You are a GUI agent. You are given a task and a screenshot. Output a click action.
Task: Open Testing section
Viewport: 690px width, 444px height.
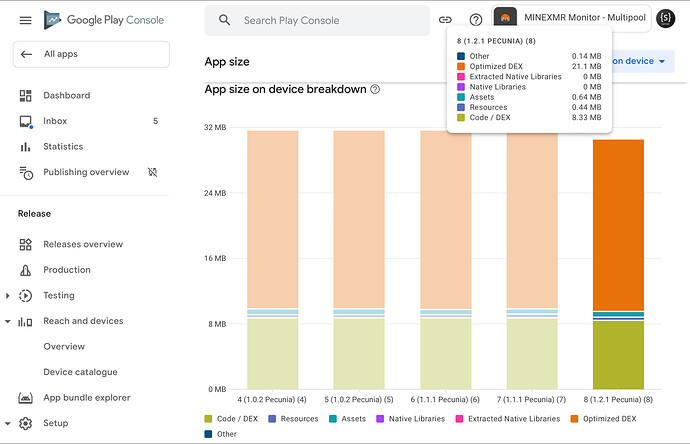tap(59, 295)
